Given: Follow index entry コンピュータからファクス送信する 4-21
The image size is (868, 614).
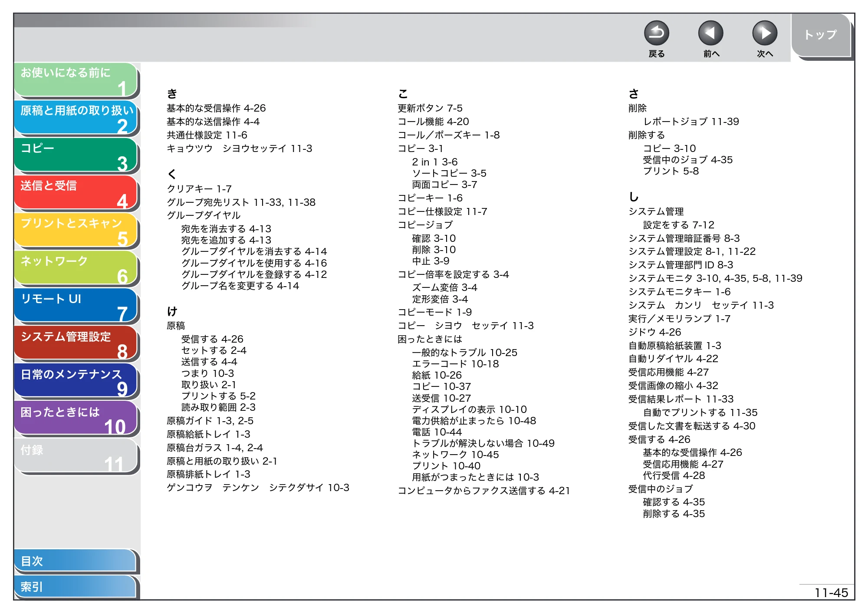Looking at the screenshot, I should click(484, 491).
